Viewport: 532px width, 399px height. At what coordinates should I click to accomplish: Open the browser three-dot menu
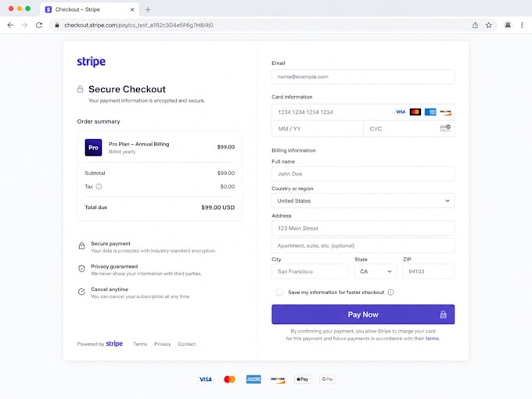522,25
